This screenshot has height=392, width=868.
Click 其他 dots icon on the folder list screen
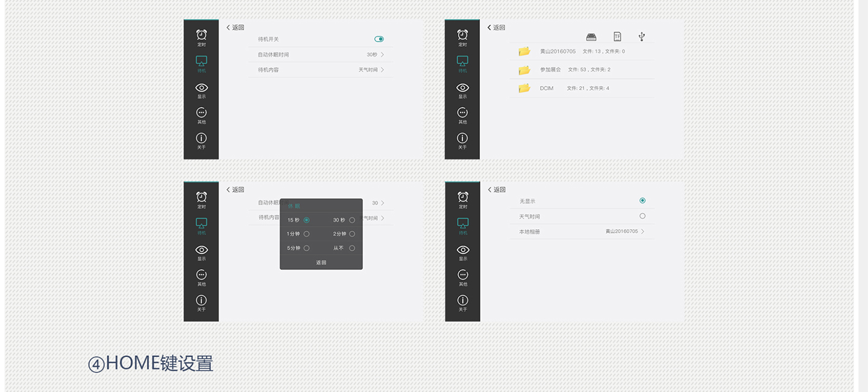(x=462, y=113)
